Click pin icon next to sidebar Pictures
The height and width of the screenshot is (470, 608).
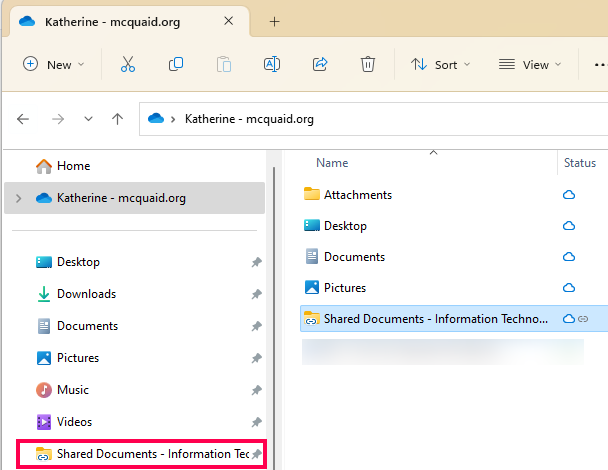tap(256, 358)
